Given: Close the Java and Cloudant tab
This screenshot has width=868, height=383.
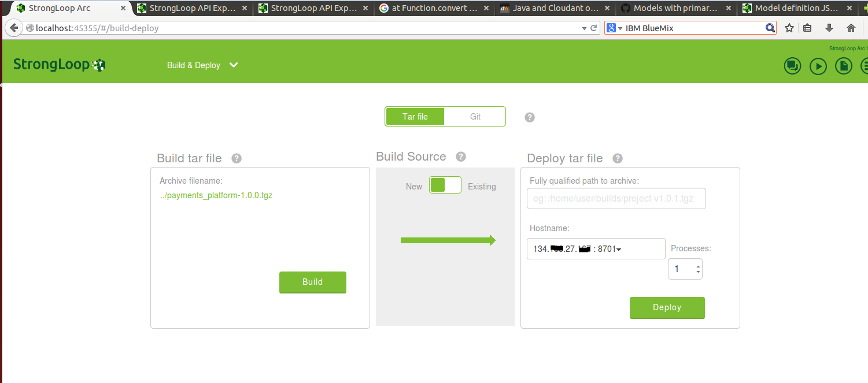Looking at the screenshot, I should coord(607,9).
